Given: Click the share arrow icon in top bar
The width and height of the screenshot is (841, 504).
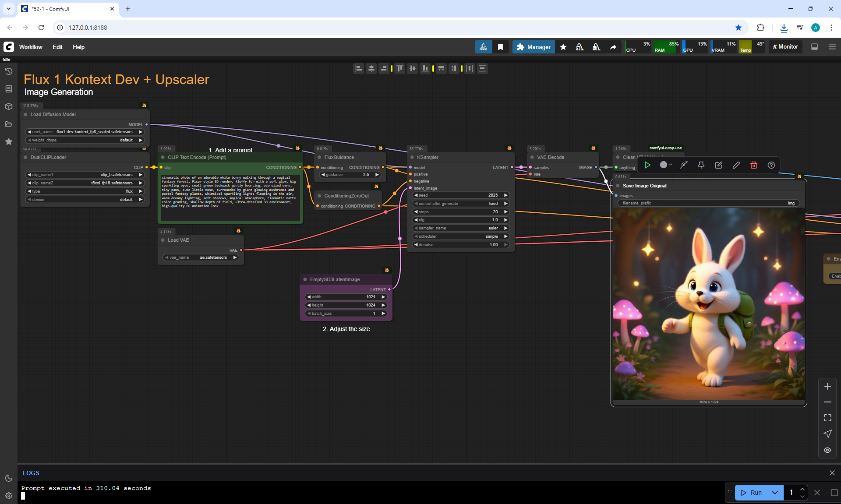Looking at the screenshot, I should [613, 47].
